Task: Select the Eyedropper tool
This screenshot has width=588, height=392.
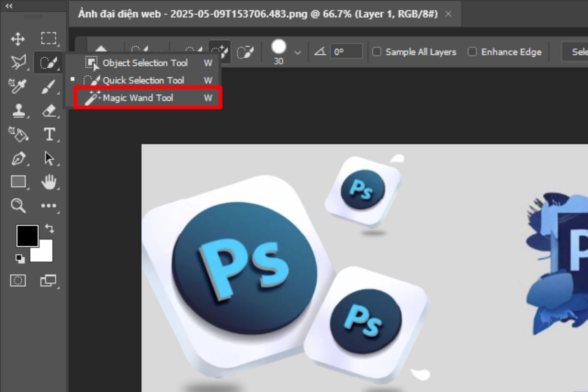Action: pyautogui.click(x=18, y=86)
